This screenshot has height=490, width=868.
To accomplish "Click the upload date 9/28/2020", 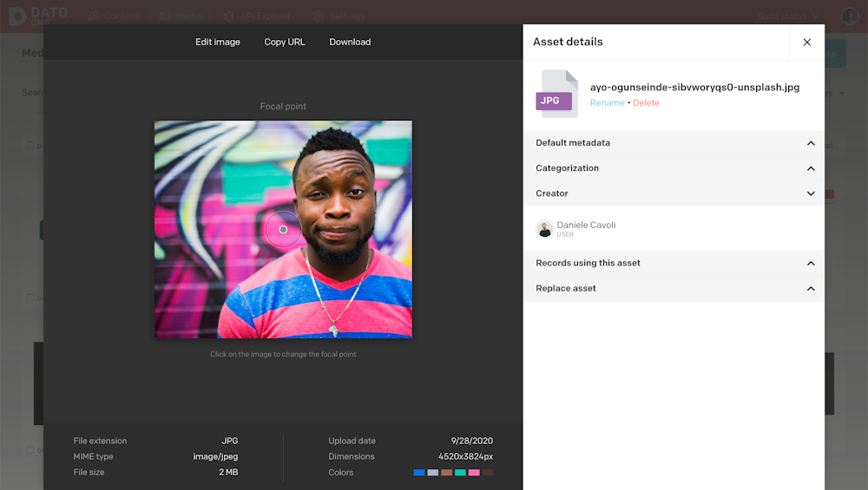I will click(471, 441).
